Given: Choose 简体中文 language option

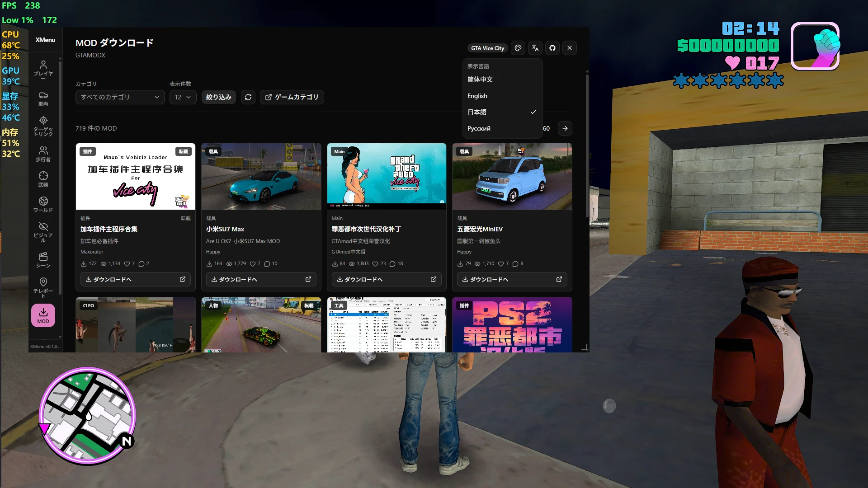Looking at the screenshot, I should pyautogui.click(x=502, y=80).
